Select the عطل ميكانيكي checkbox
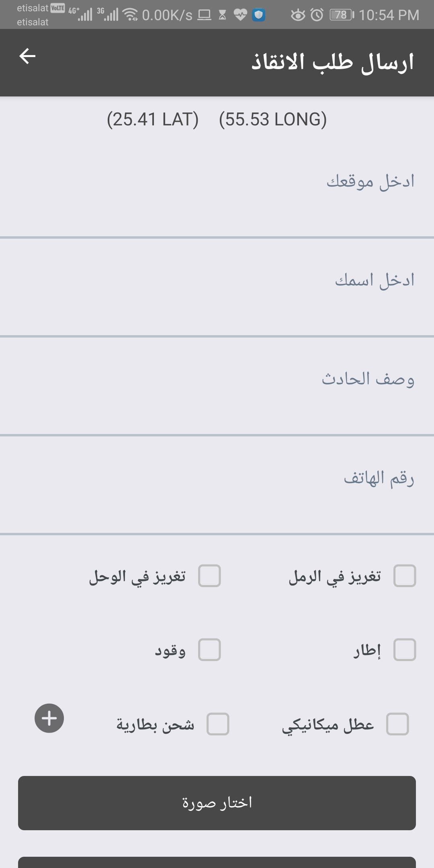Viewport: 434px width, 868px height. pos(397,724)
